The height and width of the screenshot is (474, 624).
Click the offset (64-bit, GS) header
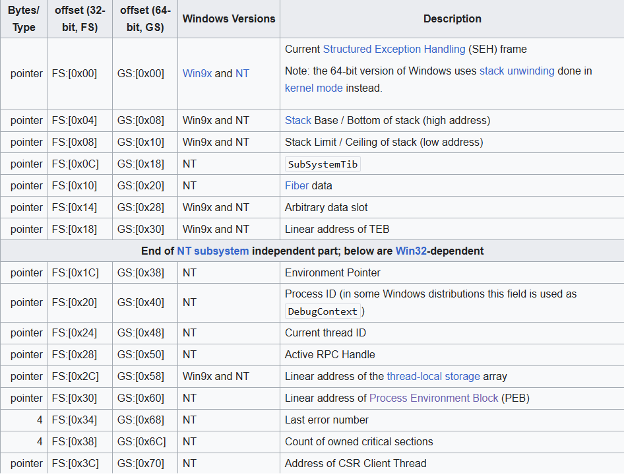(145, 19)
